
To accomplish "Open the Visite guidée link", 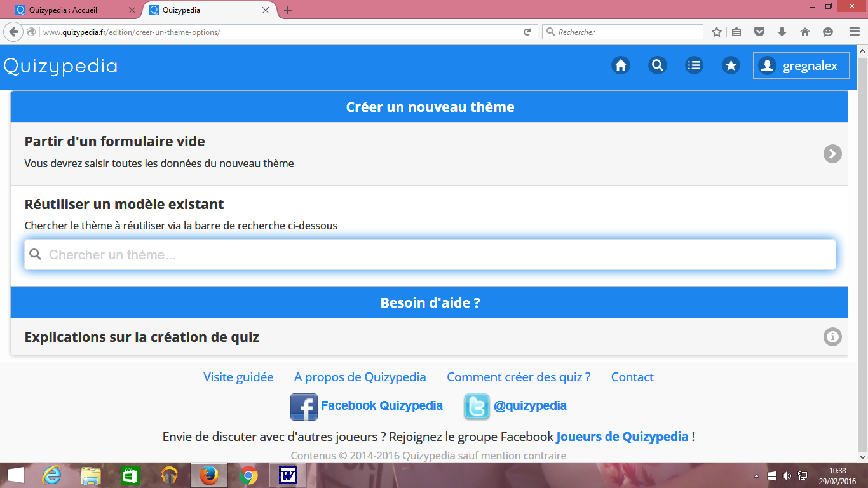I will coord(238,377).
